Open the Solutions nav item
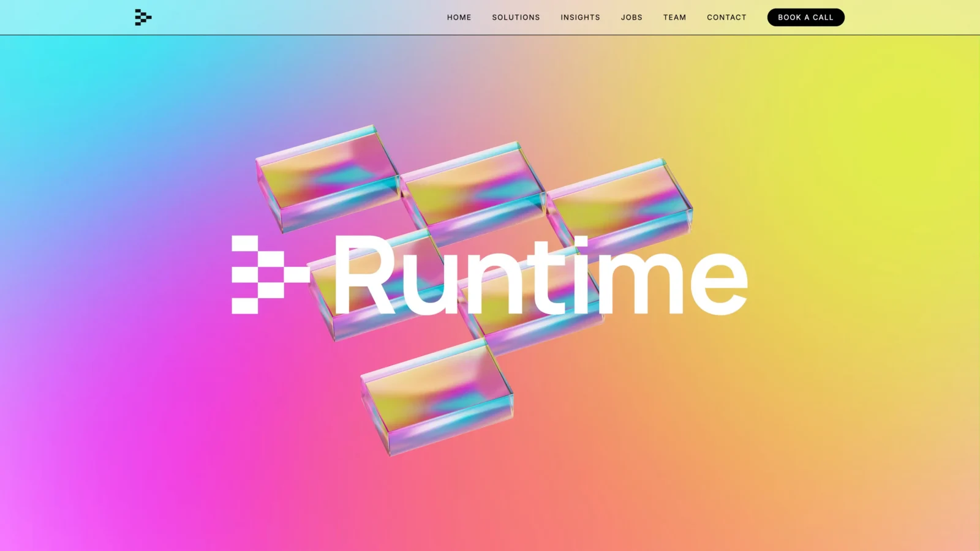Image resolution: width=980 pixels, height=551 pixels. point(516,17)
